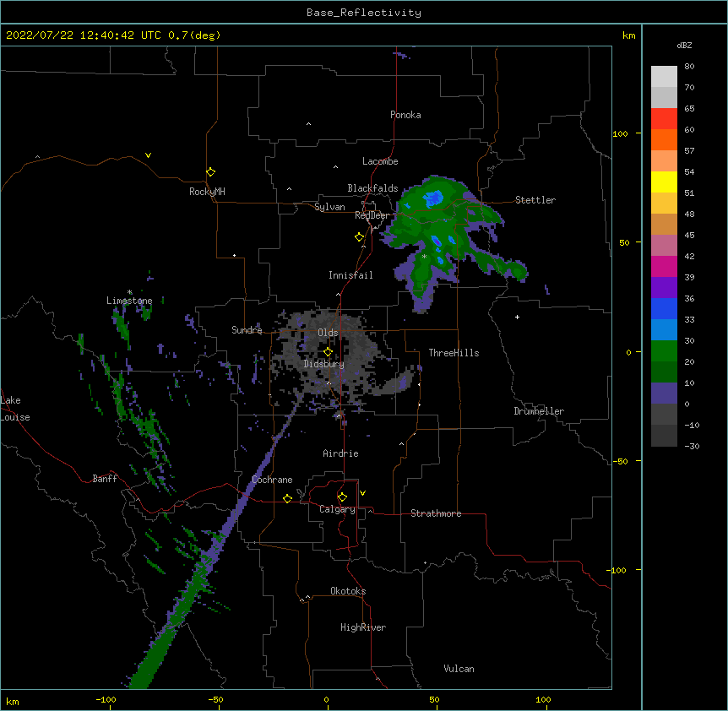Click the Sundre town label
This screenshot has height=711, width=728.
[247, 330]
